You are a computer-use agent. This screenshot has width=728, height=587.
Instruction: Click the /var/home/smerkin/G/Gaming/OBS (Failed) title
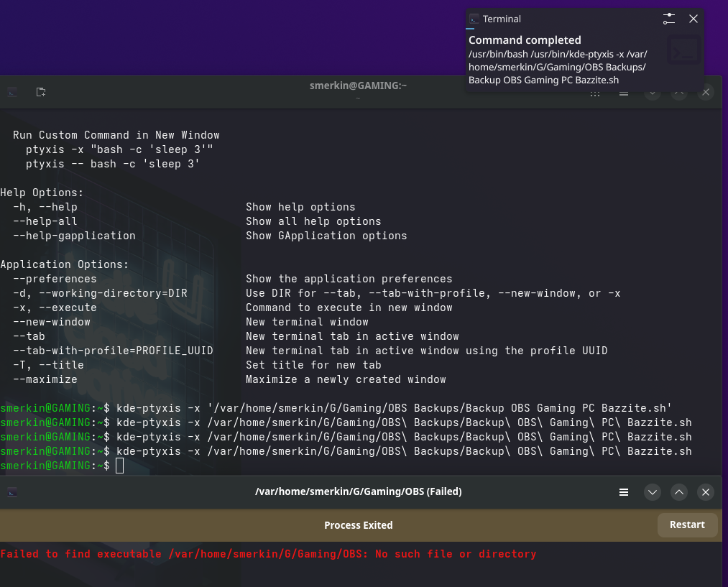click(358, 492)
